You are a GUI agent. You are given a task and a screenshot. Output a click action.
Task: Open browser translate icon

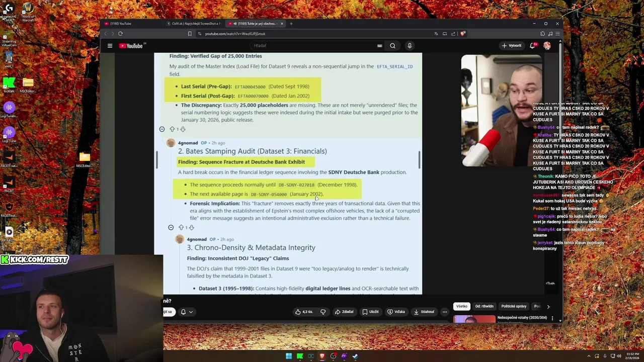click(x=436, y=34)
